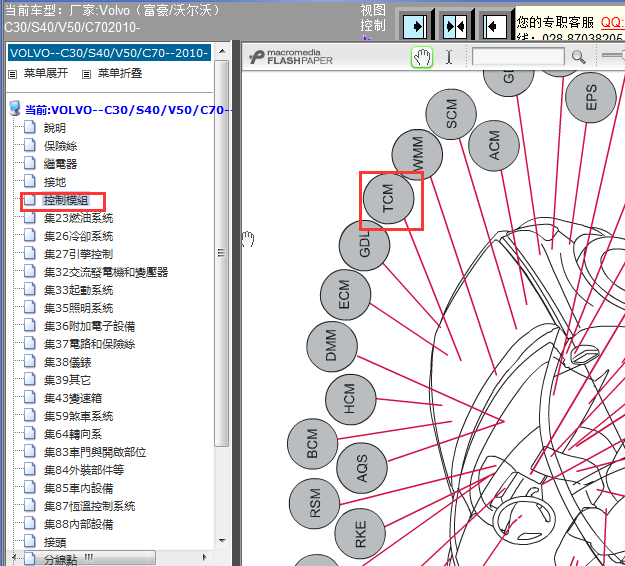Click the WMM module circle in diagram
625x566 pixels.
click(x=417, y=155)
